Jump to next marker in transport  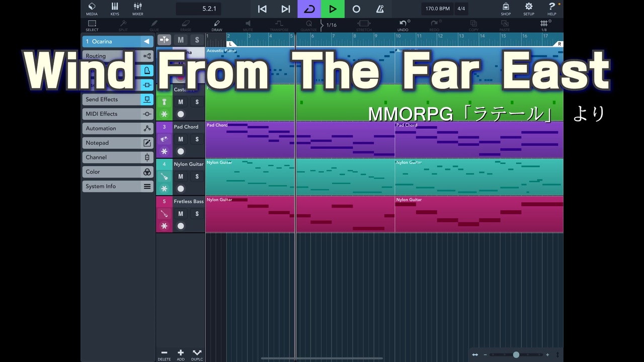click(x=286, y=9)
